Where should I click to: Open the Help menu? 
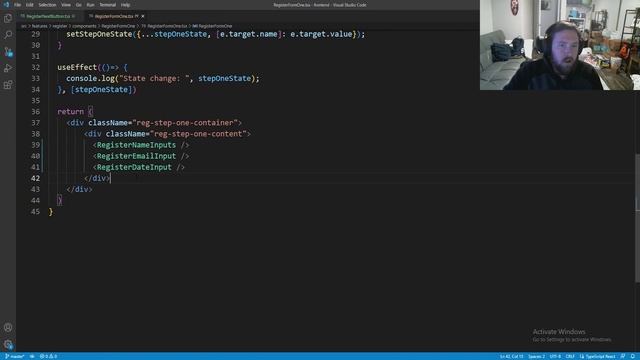125,5
